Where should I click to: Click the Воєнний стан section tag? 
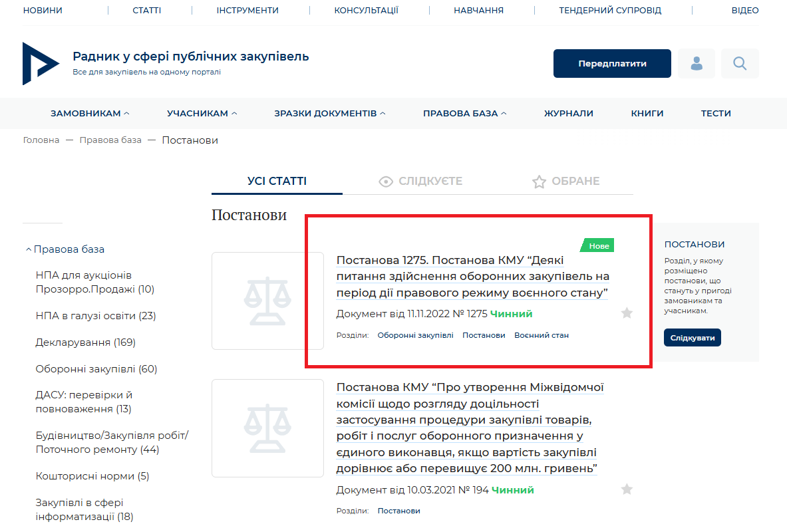pyautogui.click(x=541, y=335)
